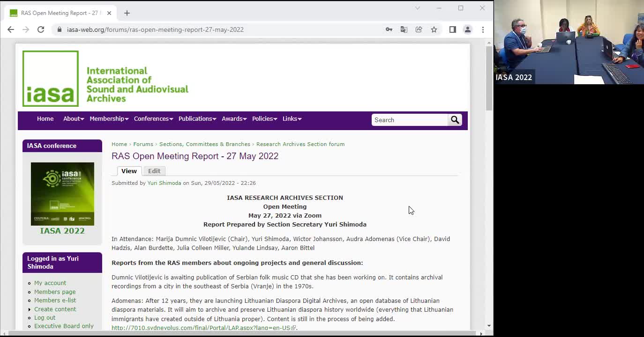Open the Chrome three-dot menu
This screenshot has height=337, width=644.
point(483,29)
